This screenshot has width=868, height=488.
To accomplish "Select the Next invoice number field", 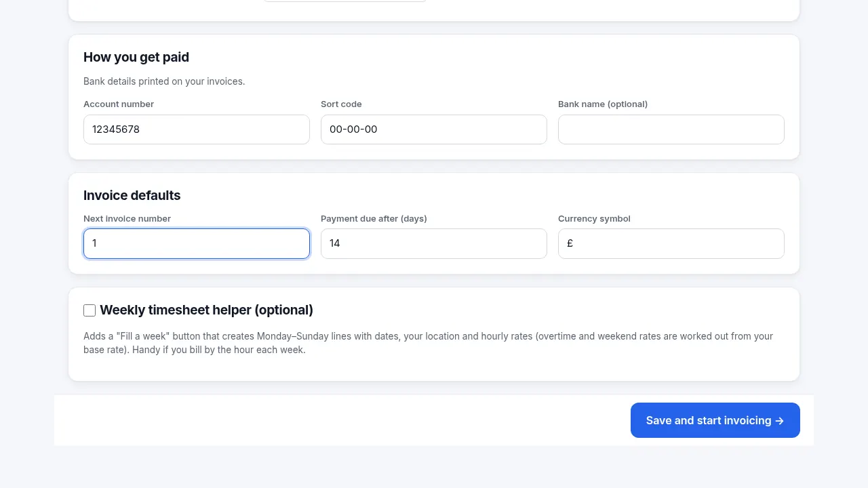I will (x=197, y=243).
